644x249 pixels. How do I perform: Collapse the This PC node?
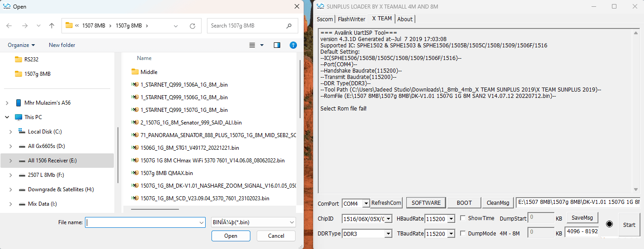point(7,117)
